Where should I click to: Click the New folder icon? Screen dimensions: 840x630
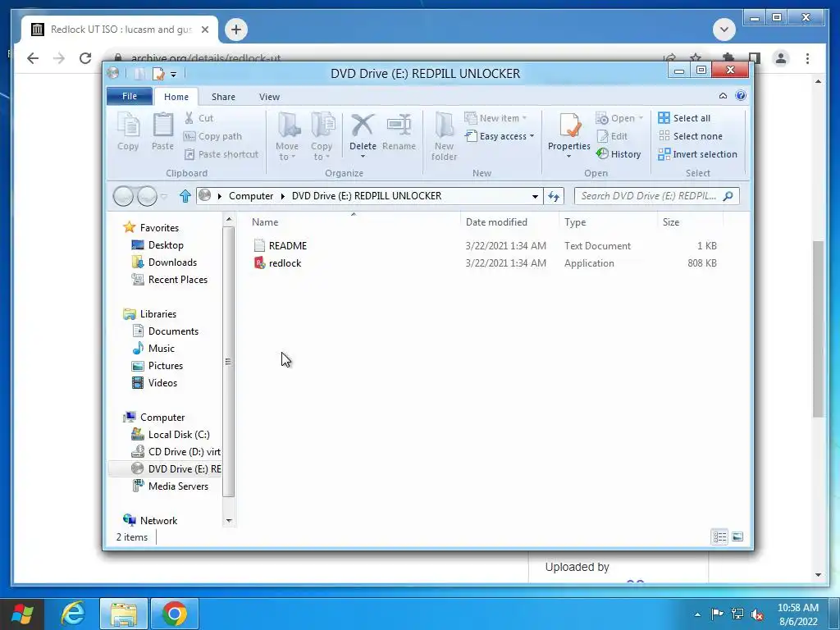pyautogui.click(x=444, y=137)
